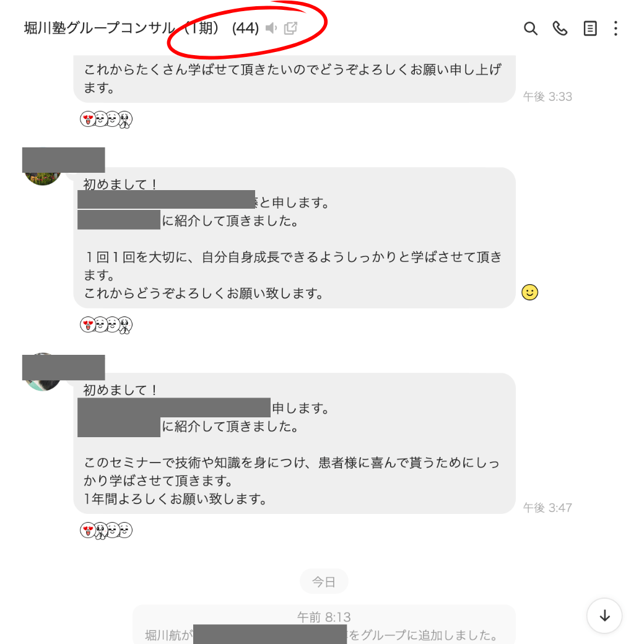Click the group-added notice at 午前 8:13

pyautogui.click(x=324, y=625)
